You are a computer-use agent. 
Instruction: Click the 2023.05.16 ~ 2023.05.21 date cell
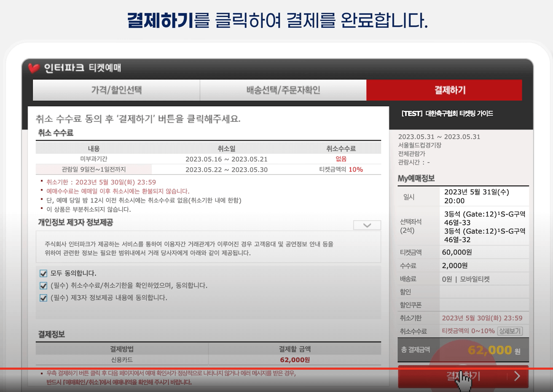226,159
